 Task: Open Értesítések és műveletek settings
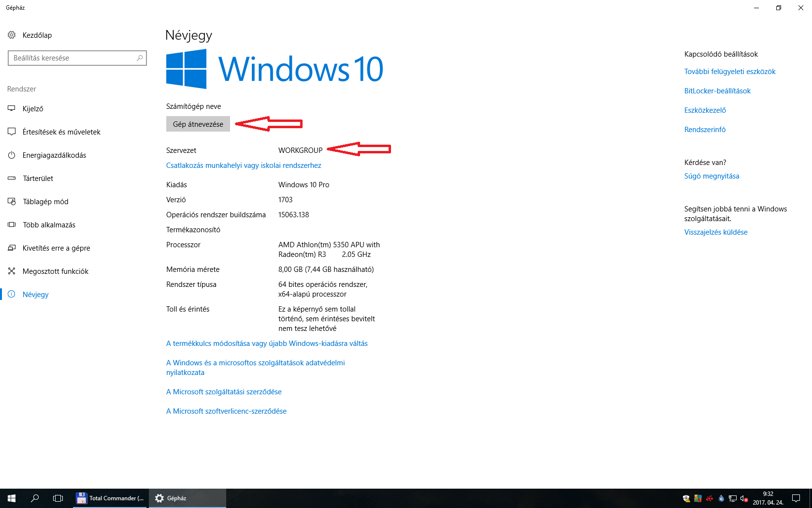click(61, 132)
